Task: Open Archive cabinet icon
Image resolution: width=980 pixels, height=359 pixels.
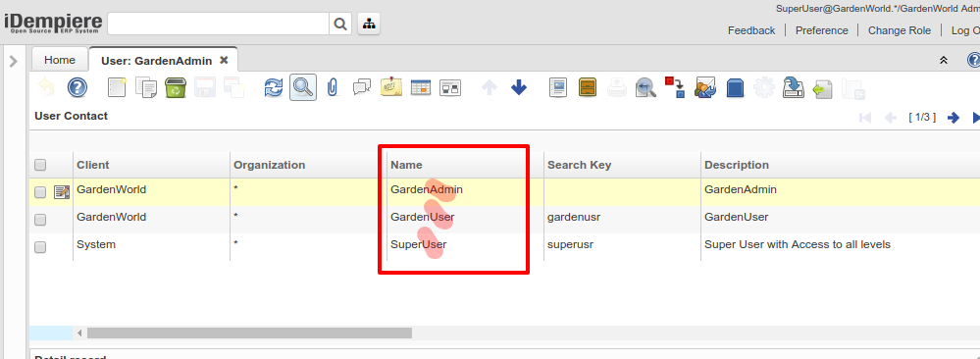Action: (x=588, y=87)
